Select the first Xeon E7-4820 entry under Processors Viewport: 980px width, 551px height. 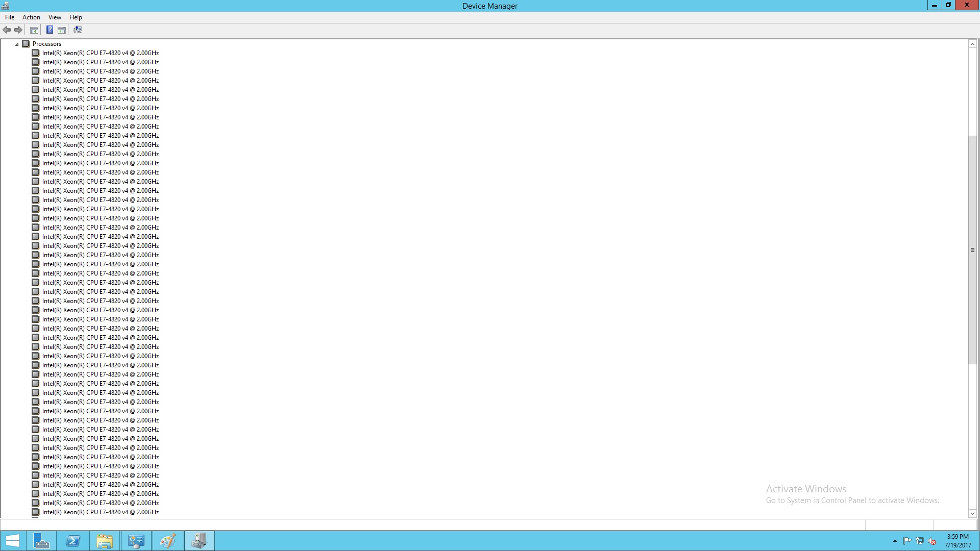point(101,53)
